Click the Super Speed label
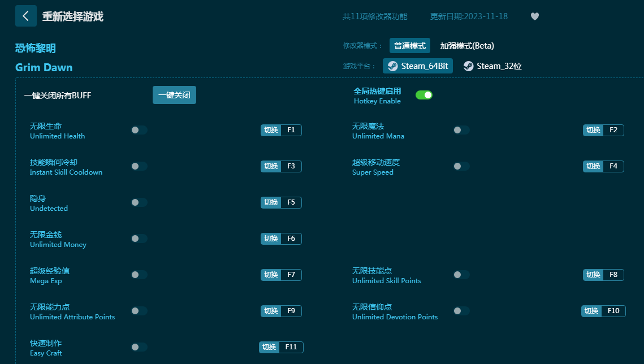 coord(373,172)
